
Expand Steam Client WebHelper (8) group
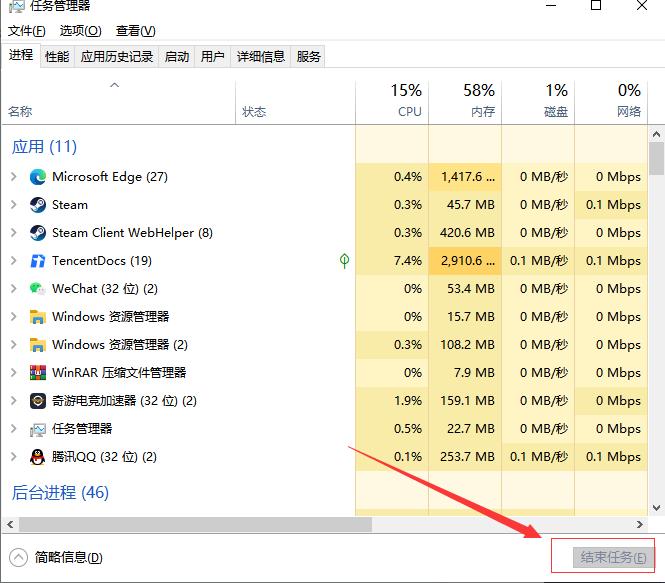[14, 233]
